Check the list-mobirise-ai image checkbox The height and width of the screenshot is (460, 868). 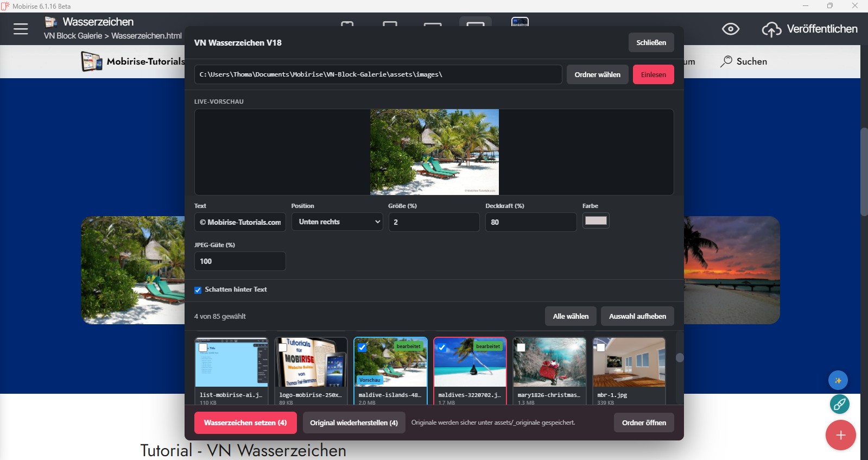203,348
